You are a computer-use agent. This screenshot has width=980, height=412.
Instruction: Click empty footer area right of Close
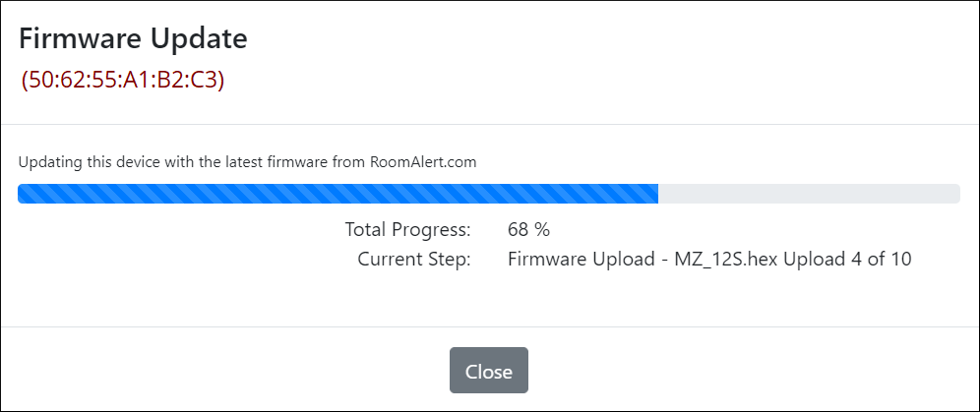748,371
